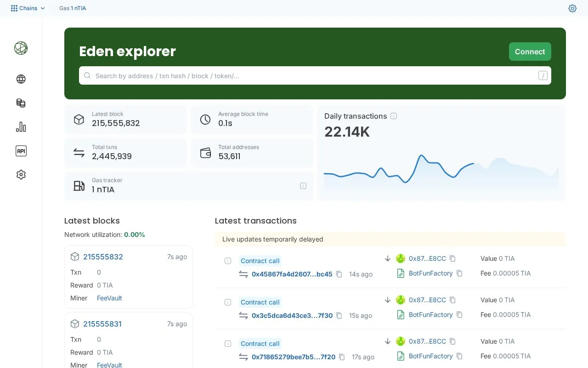The image size is (588, 368).
Task: Click the Daily transactions info icon
Action: 394,116
